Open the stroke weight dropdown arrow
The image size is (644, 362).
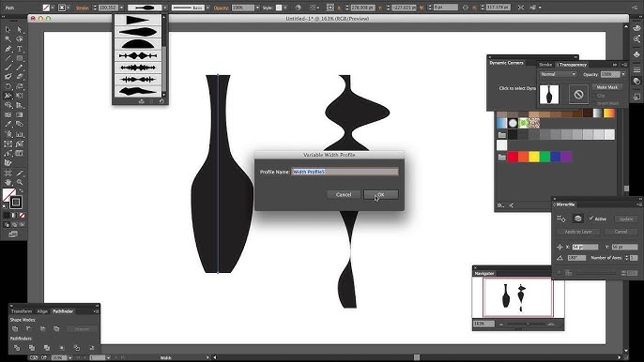[122, 8]
